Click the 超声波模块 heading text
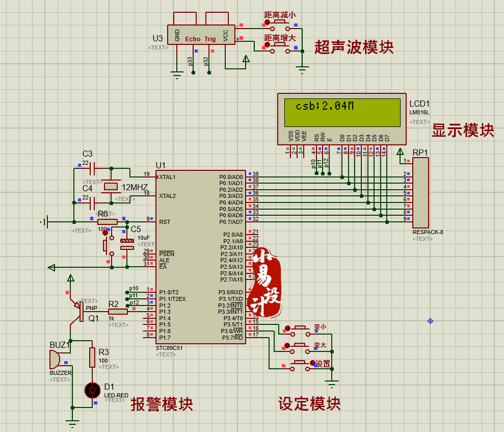The image size is (504, 432). (354, 47)
